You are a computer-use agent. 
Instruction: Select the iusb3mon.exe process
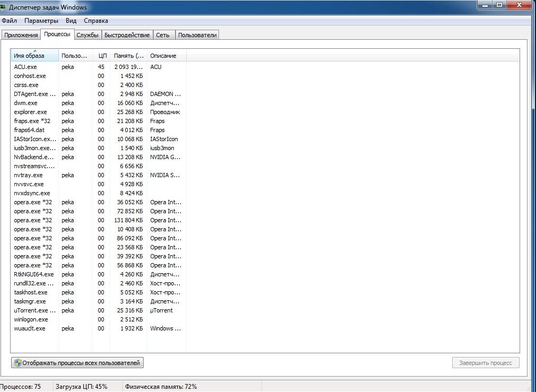[99, 148]
